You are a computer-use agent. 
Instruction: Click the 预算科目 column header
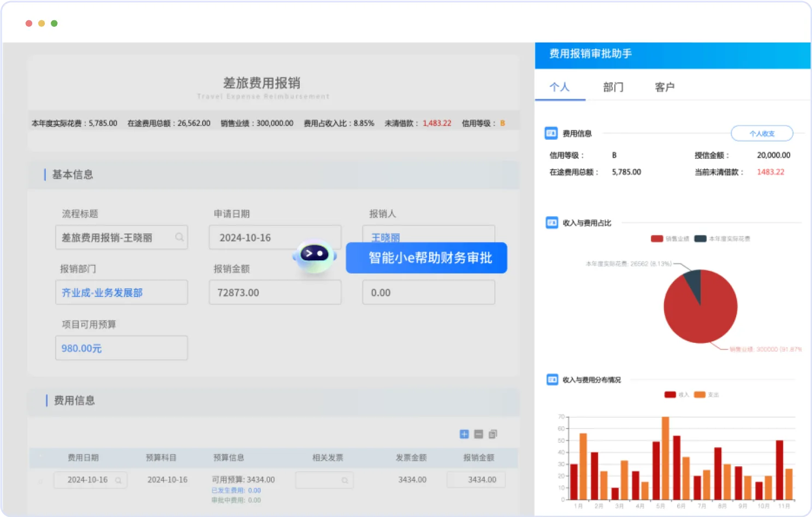(x=161, y=457)
